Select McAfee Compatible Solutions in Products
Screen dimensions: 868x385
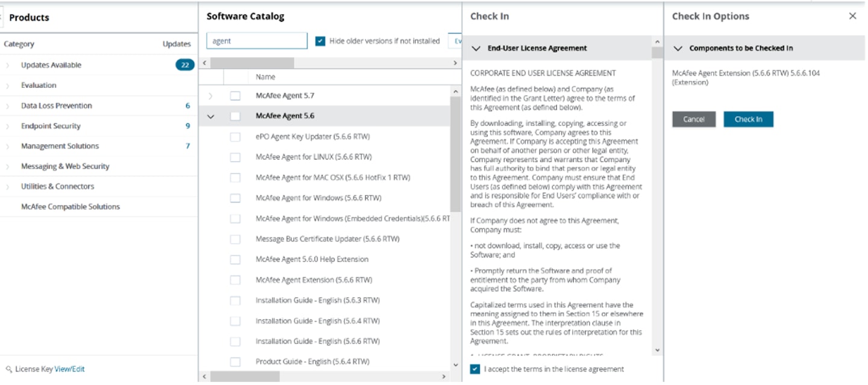click(x=71, y=207)
